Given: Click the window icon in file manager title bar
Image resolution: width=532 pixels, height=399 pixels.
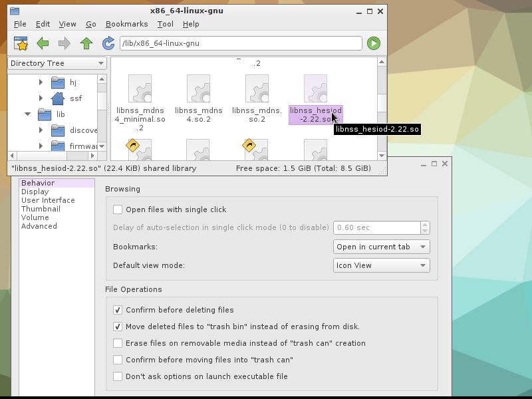Looking at the screenshot, I should click(14, 11).
